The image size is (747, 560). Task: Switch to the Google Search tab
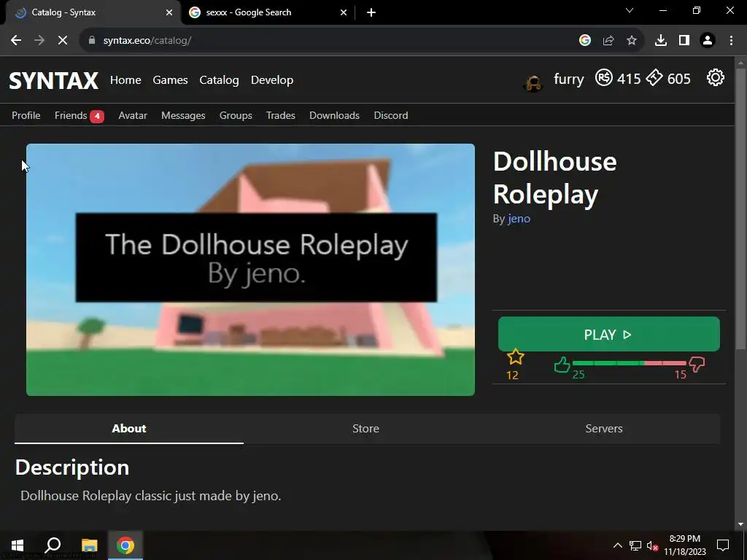click(x=268, y=12)
